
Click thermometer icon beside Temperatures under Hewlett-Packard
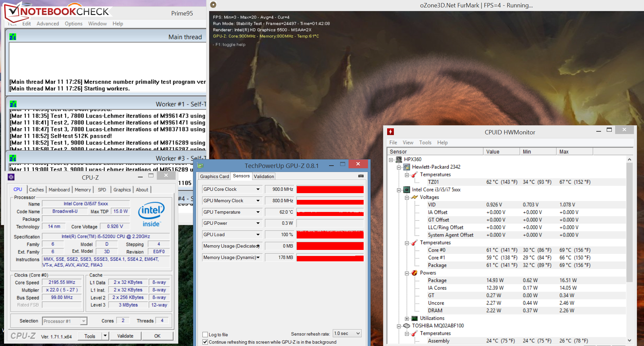click(415, 175)
